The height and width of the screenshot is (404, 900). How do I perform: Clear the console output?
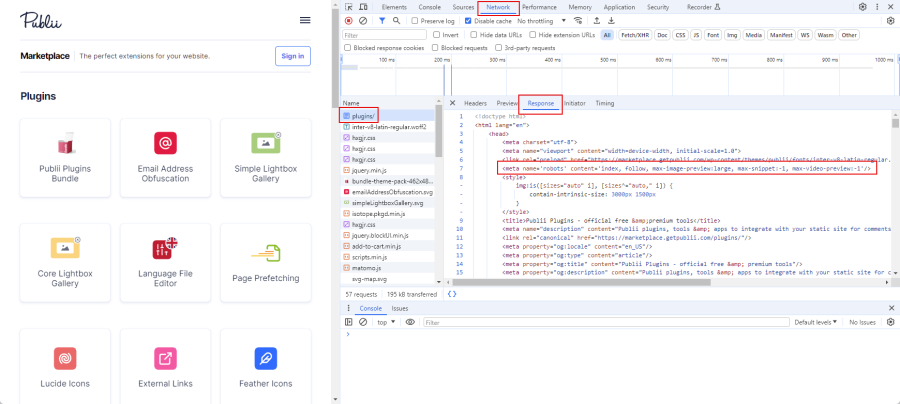pyautogui.click(x=363, y=322)
